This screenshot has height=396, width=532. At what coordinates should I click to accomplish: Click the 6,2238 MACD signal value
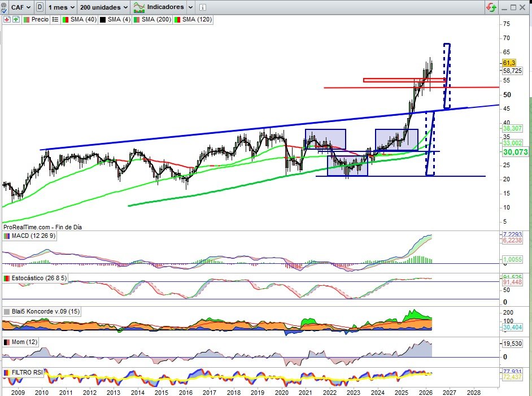(x=512, y=240)
